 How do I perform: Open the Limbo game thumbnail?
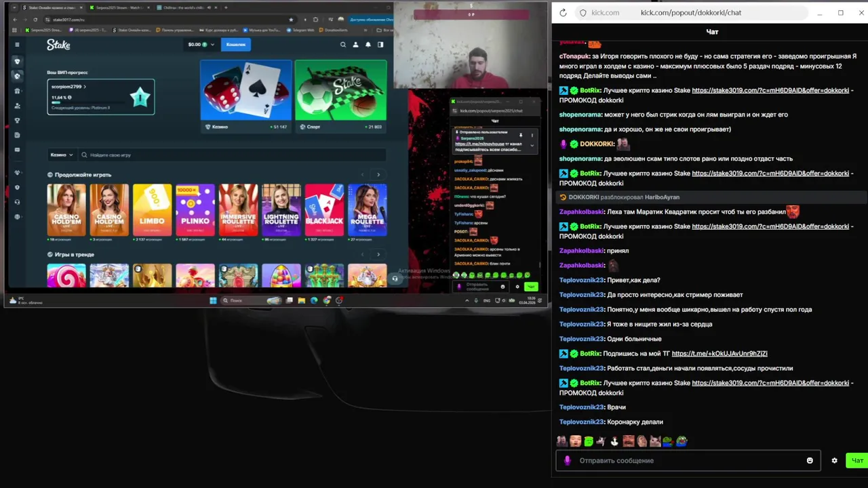tap(152, 210)
